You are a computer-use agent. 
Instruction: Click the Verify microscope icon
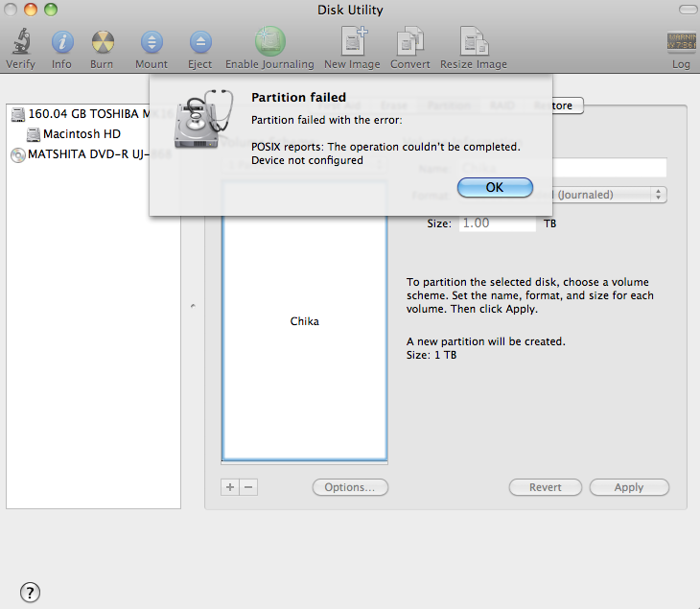pyautogui.click(x=21, y=41)
